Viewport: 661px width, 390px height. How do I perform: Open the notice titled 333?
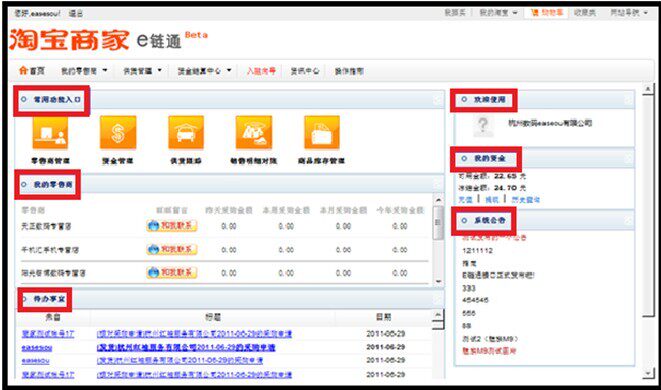point(469,288)
